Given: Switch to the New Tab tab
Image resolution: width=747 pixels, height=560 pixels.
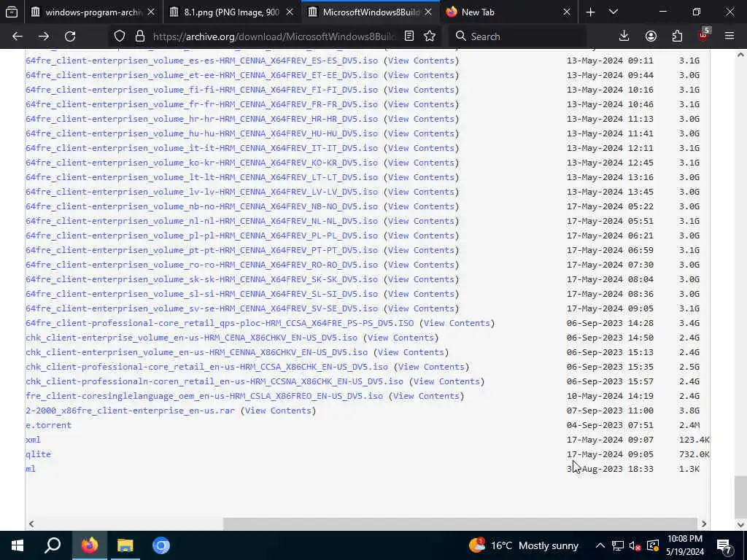Looking at the screenshot, I should pos(508,12).
